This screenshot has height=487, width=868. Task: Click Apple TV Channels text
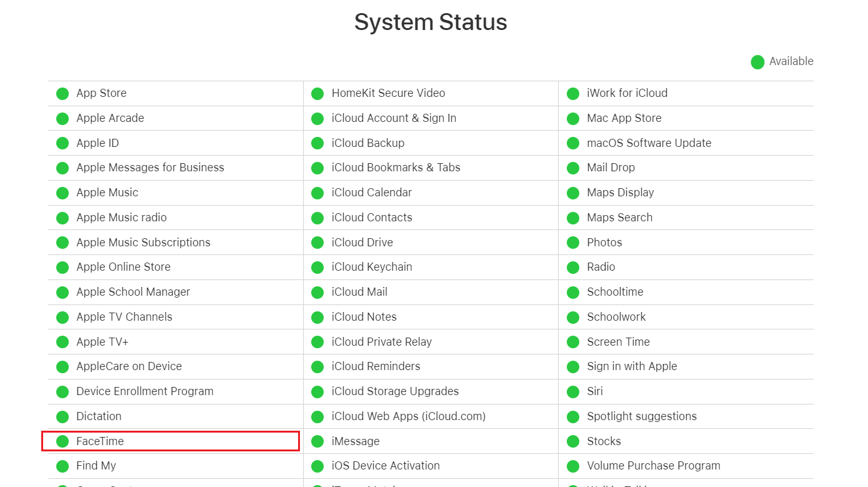pyautogui.click(x=124, y=317)
